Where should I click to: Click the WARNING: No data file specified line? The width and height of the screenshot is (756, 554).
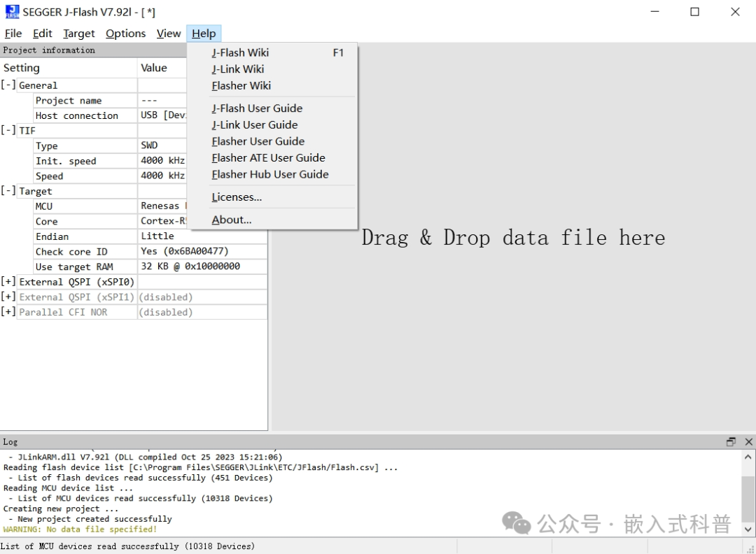point(80,529)
